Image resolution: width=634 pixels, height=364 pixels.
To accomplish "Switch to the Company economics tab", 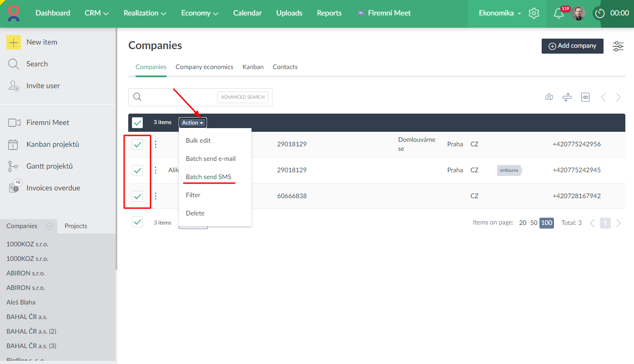I will (204, 67).
